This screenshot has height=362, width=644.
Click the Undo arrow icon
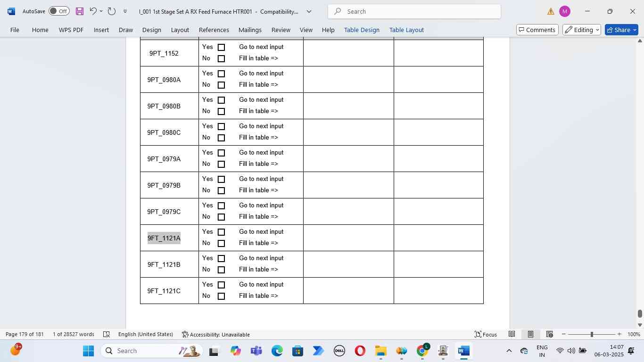[x=93, y=11]
